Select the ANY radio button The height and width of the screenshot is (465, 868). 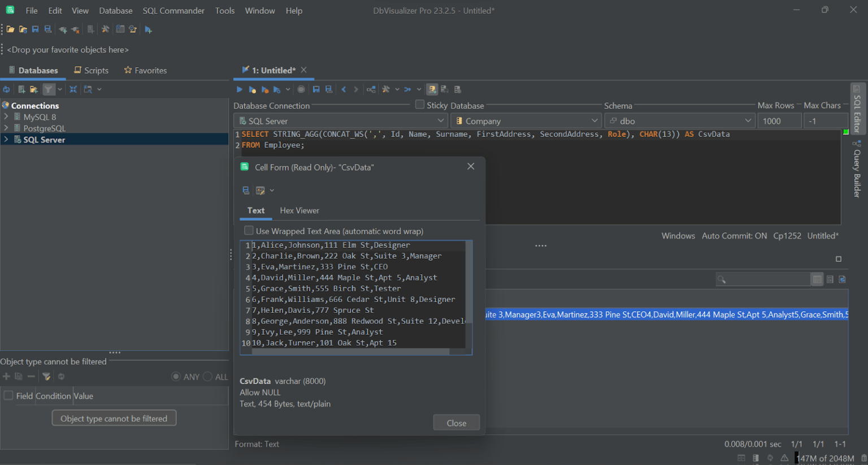click(176, 377)
